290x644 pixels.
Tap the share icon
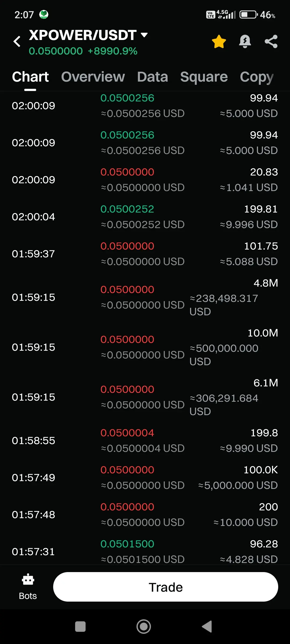click(x=271, y=42)
